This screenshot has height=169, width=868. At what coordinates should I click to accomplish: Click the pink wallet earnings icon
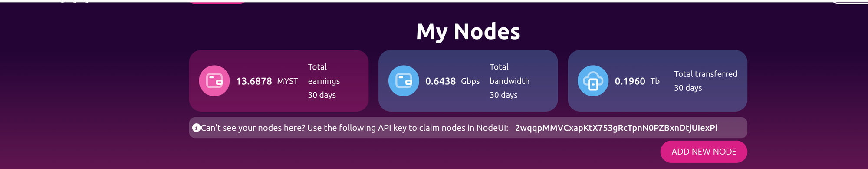click(x=214, y=81)
